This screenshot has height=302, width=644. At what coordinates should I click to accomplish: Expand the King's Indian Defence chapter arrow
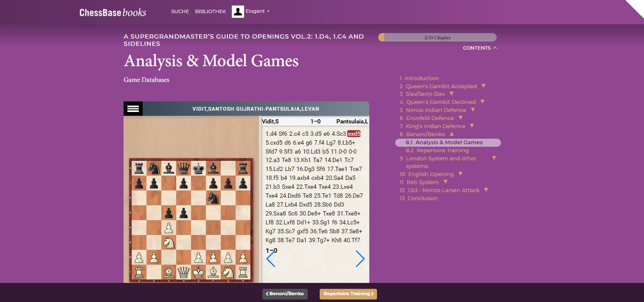tap(472, 126)
